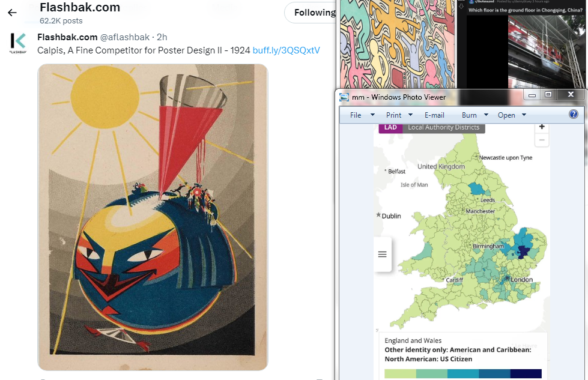Click Newcastle upon Tyne on the map
The height and width of the screenshot is (380, 588).
506,158
